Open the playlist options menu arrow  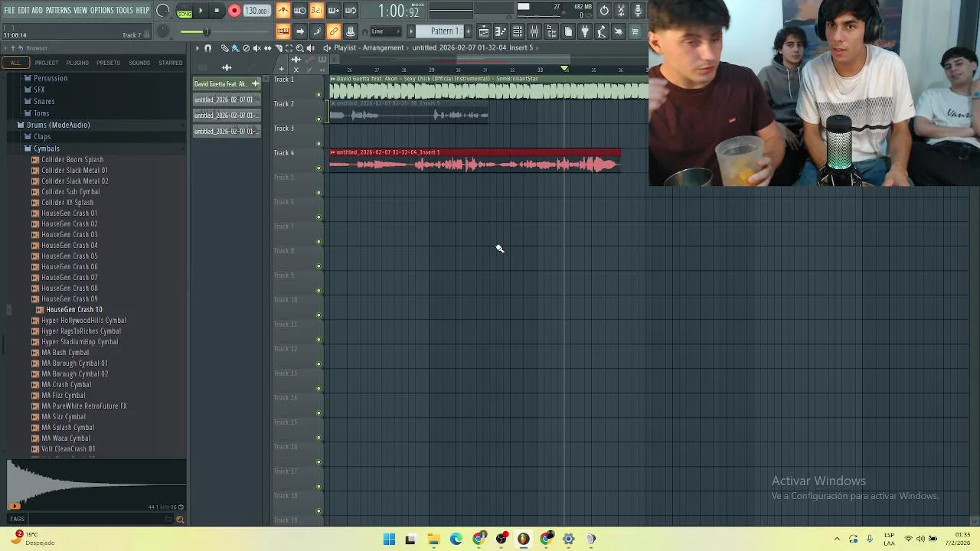(x=197, y=47)
